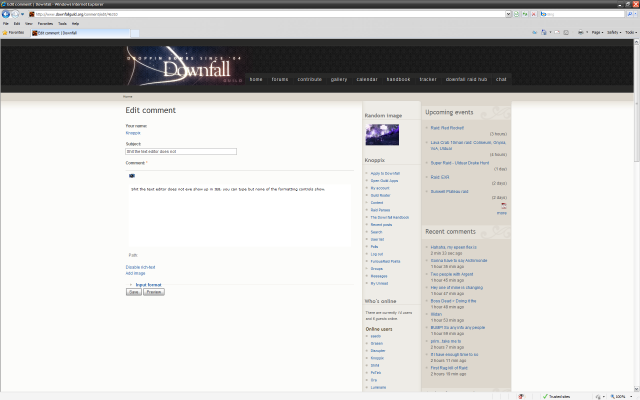
Task: Click the Refresh page icon
Action: coord(525,14)
